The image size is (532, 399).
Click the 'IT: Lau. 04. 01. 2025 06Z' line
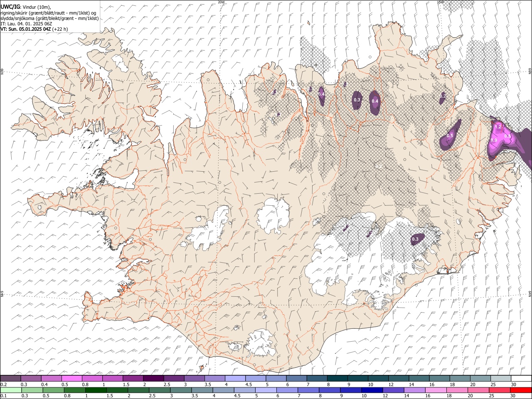(26, 24)
